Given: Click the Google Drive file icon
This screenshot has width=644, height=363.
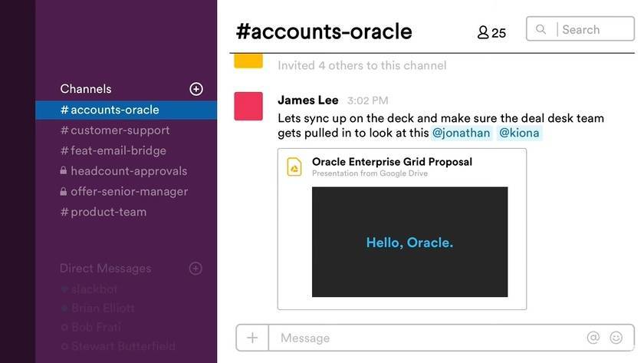Looking at the screenshot, I should pyautogui.click(x=294, y=167).
